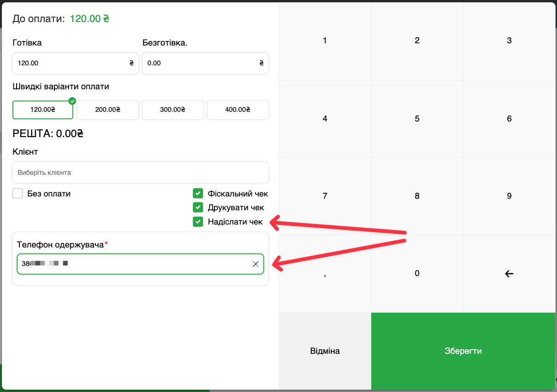
Task: Select the 120.00₴ quick payment option
Action: [43, 110]
